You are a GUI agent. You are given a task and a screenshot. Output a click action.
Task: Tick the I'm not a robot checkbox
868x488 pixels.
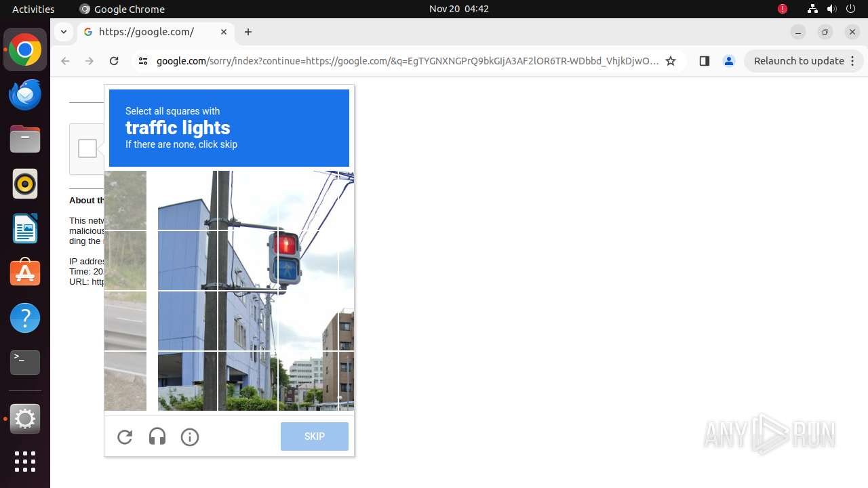tap(87, 148)
